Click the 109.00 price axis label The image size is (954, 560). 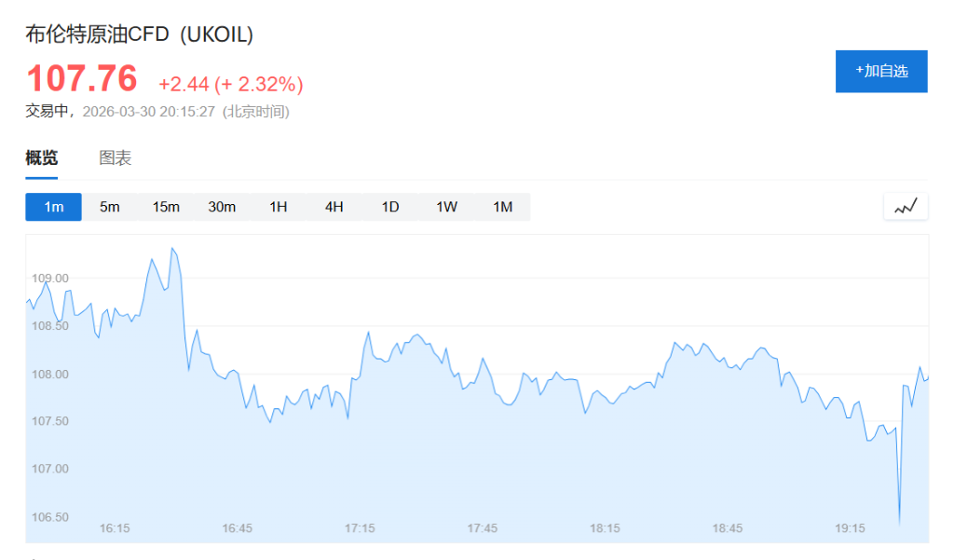coord(50,278)
